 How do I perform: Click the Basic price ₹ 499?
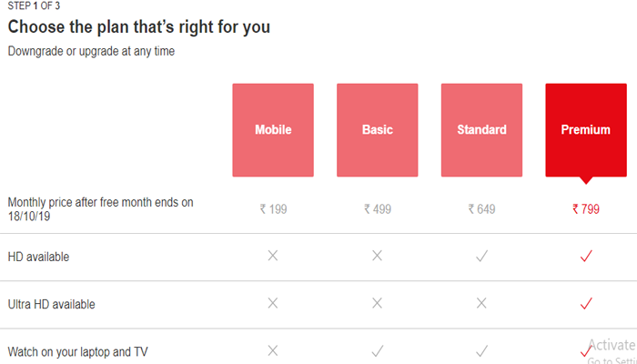pos(378,209)
